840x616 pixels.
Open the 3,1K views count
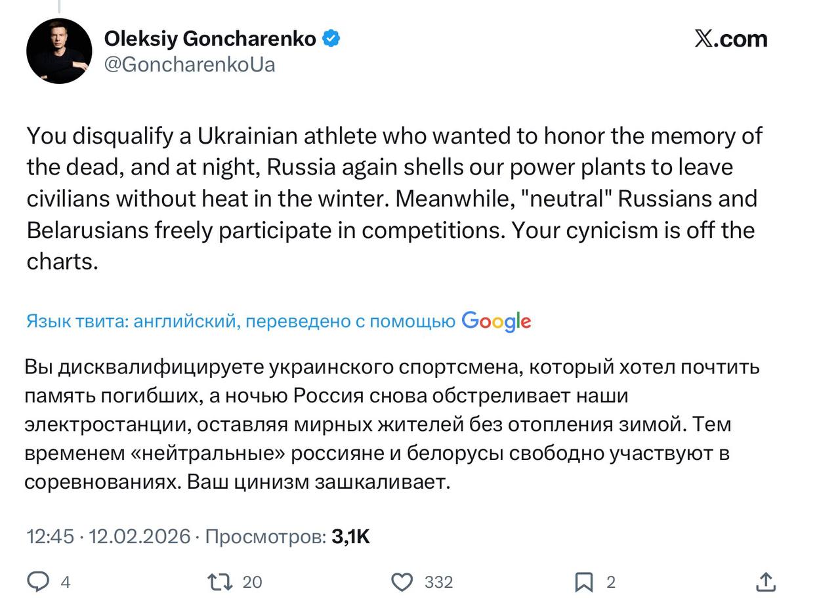click(x=350, y=537)
